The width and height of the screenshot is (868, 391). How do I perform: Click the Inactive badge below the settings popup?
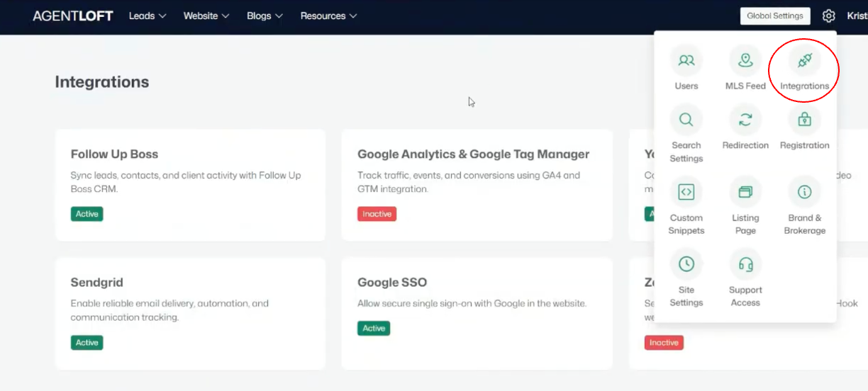(664, 343)
